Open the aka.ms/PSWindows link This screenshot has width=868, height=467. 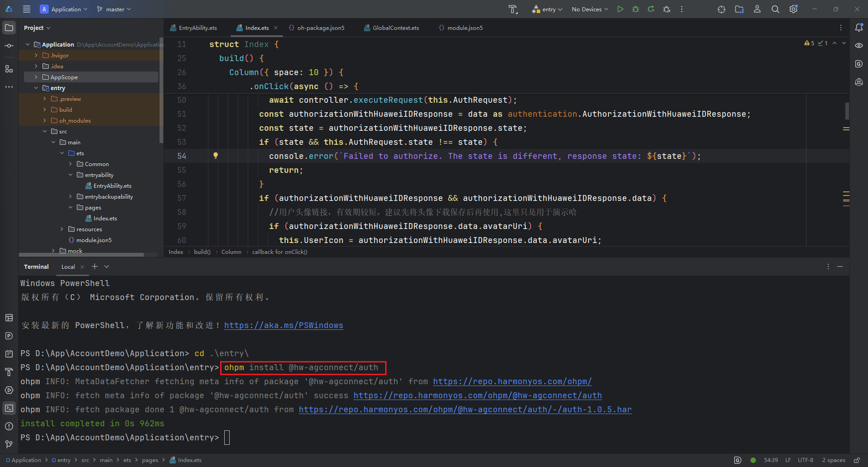[x=283, y=325]
